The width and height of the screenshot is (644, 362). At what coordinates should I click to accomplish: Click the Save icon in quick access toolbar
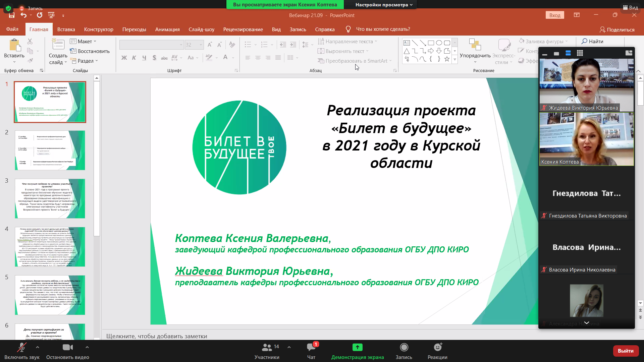12,15
